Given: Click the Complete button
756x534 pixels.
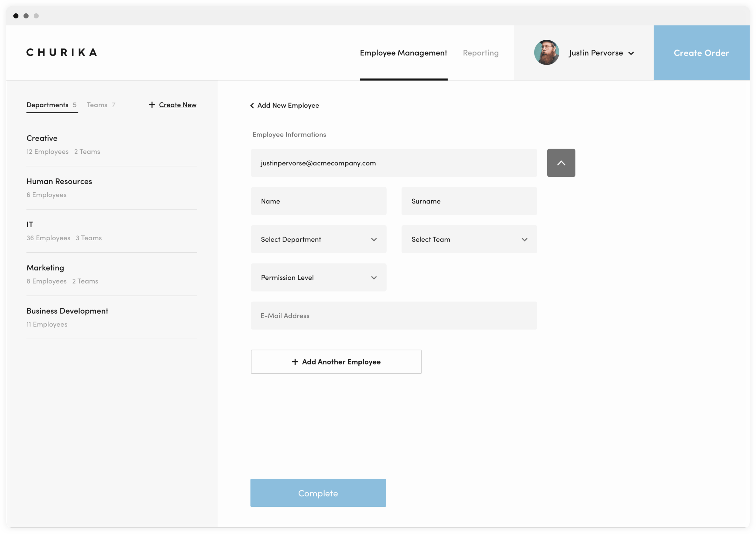Looking at the screenshot, I should coord(318,493).
